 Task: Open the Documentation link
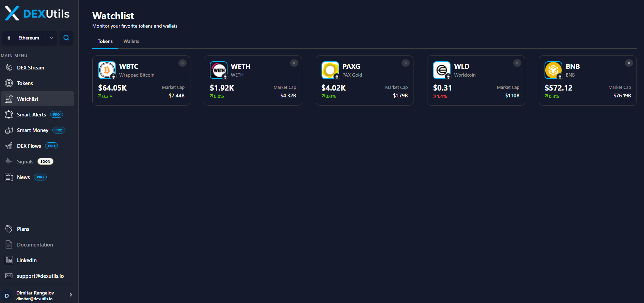37,244
